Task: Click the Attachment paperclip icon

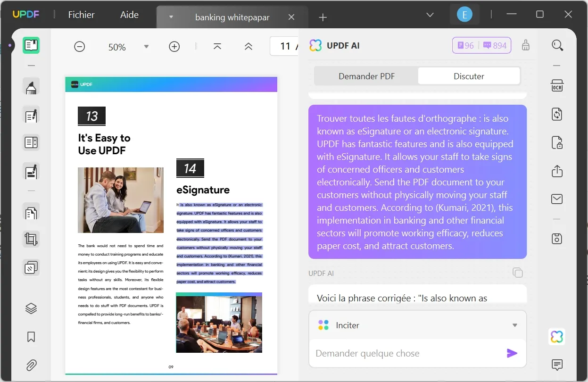Action: [31, 365]
